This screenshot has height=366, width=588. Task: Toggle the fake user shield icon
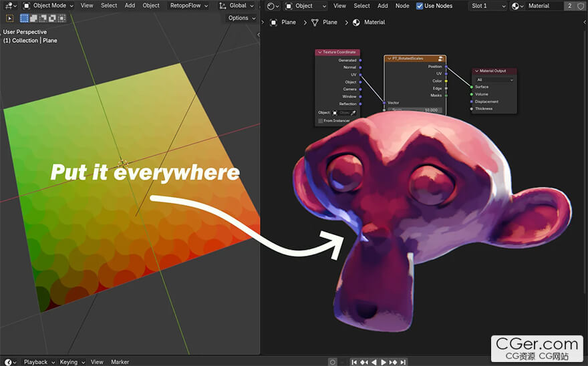[580, 6]
